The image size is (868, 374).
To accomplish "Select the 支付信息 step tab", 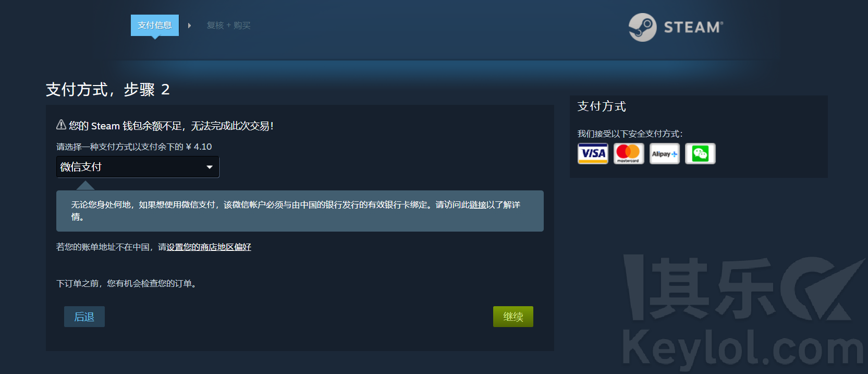I will click(x=155, y=25).
